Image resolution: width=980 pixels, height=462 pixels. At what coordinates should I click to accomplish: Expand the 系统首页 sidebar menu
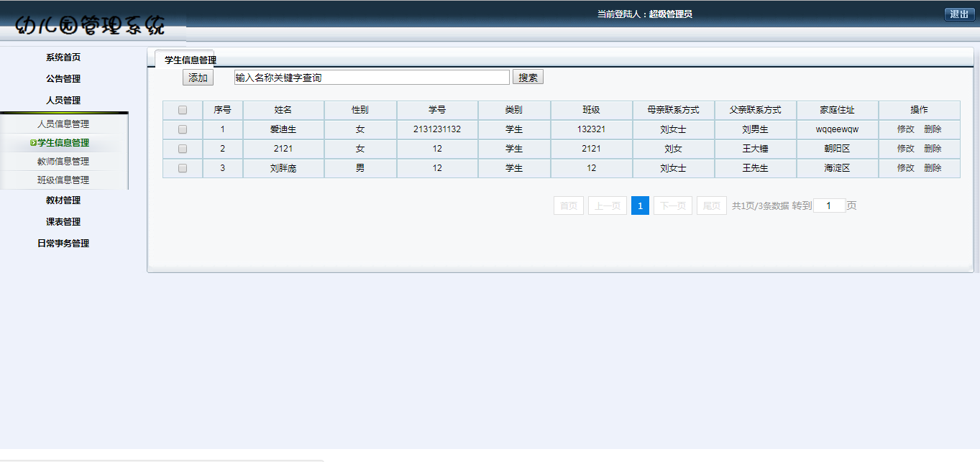(x=63, y=57)
